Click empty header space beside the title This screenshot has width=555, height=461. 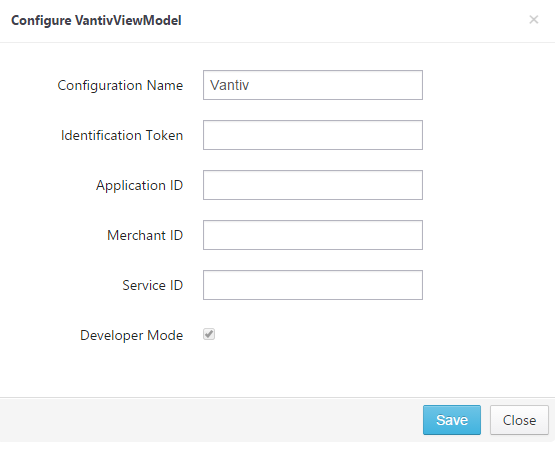tap(354, 21)
